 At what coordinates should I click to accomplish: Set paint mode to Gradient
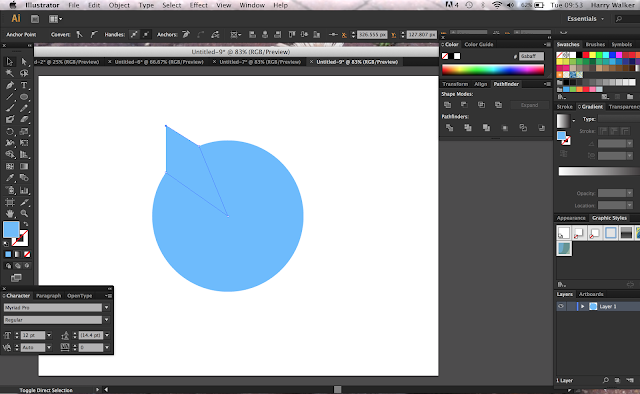17,254
